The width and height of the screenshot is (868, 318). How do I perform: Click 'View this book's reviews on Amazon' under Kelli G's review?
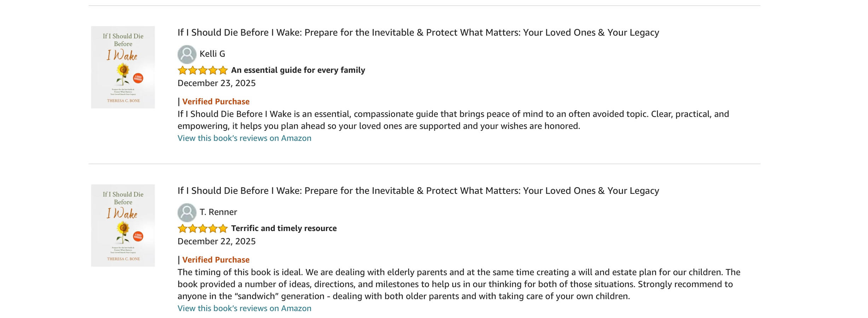pyautogui.click(x=244, y=138)
